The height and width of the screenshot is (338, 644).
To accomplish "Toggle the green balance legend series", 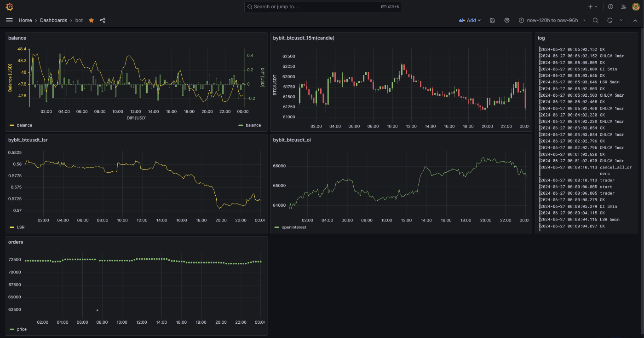I will pyautogui.click(x=253, y=125).
